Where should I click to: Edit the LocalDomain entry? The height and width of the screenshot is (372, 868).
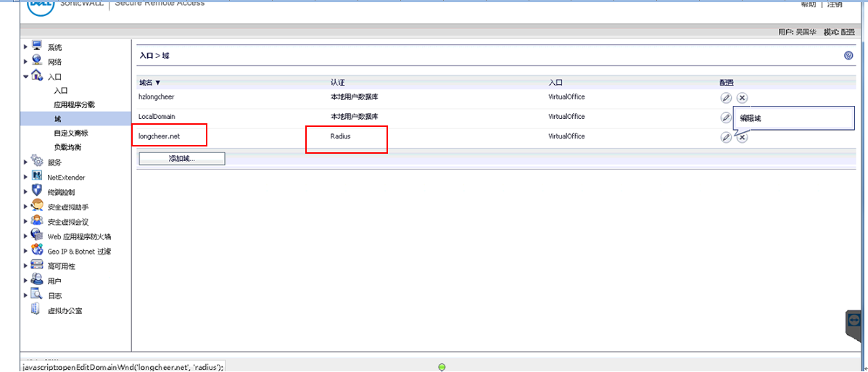725,117
